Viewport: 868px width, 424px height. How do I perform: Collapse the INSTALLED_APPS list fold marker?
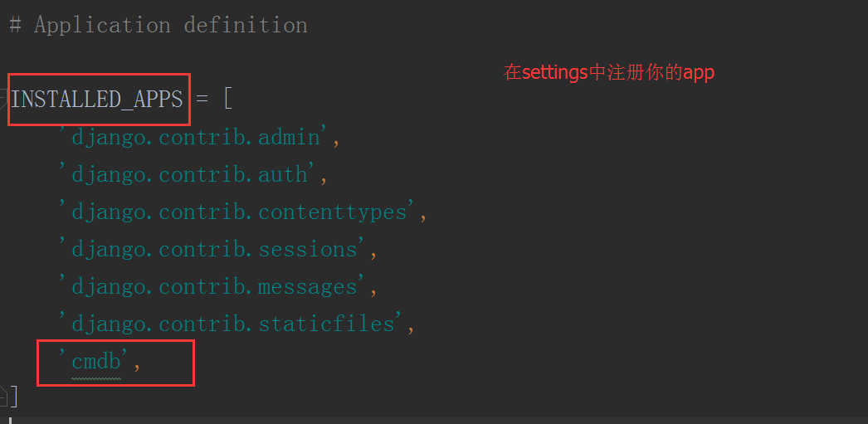(x=3, y=100)
